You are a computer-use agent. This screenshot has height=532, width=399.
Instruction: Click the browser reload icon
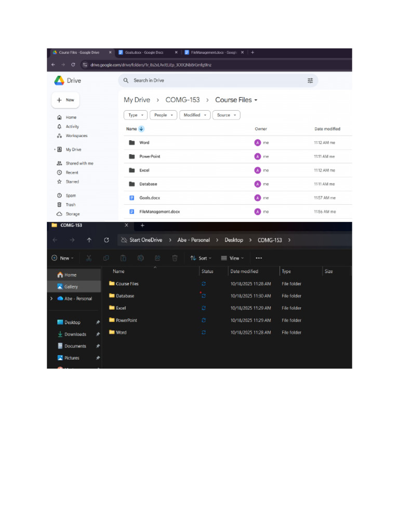[73, 64]
